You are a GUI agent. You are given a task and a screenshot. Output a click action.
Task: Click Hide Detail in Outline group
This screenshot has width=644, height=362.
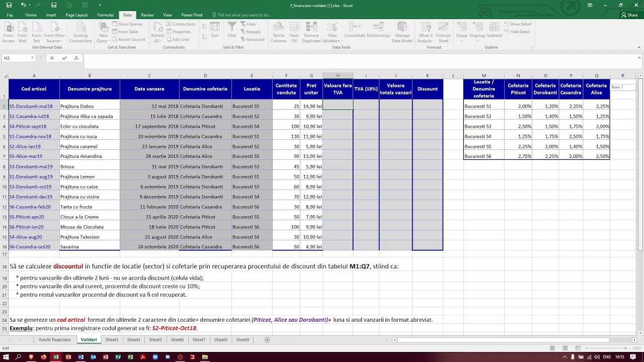point(517,32)
